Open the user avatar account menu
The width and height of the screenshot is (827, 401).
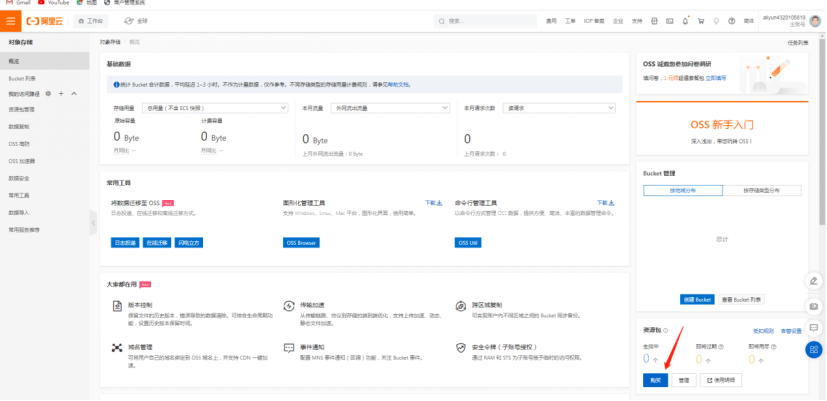pyautogui.click(x=815, y=21)
